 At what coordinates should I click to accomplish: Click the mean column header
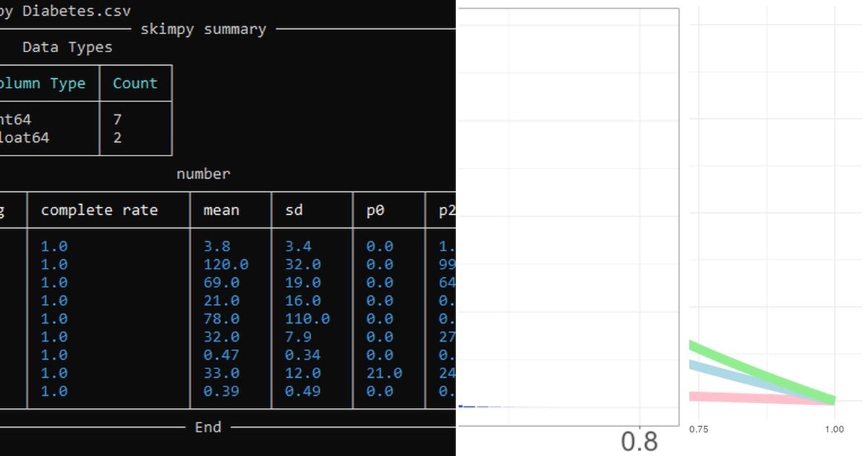click(x=221, y=210)
